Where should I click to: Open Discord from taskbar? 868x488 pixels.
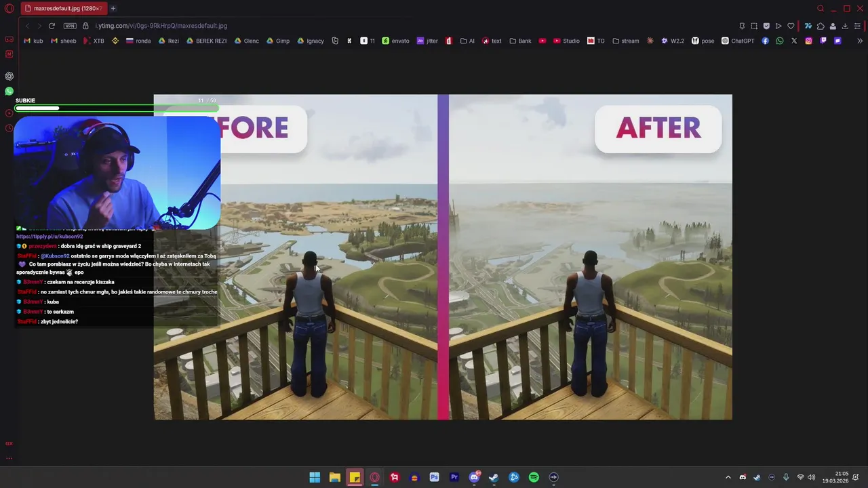474,477
